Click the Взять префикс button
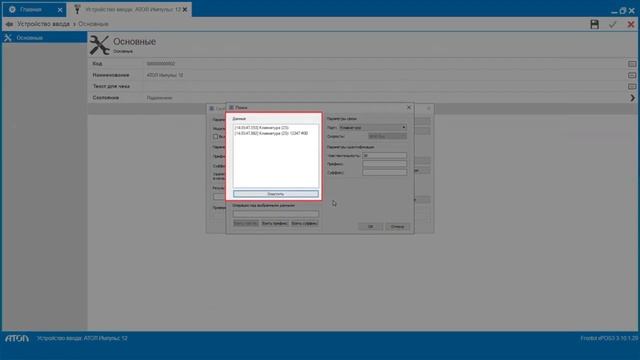Screen dimensions: 640x360 point(275,223)
